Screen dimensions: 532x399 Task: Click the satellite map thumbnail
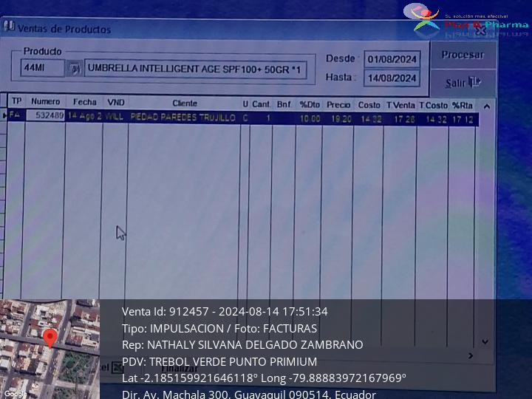pyautogui.click(x=50, y=349)
